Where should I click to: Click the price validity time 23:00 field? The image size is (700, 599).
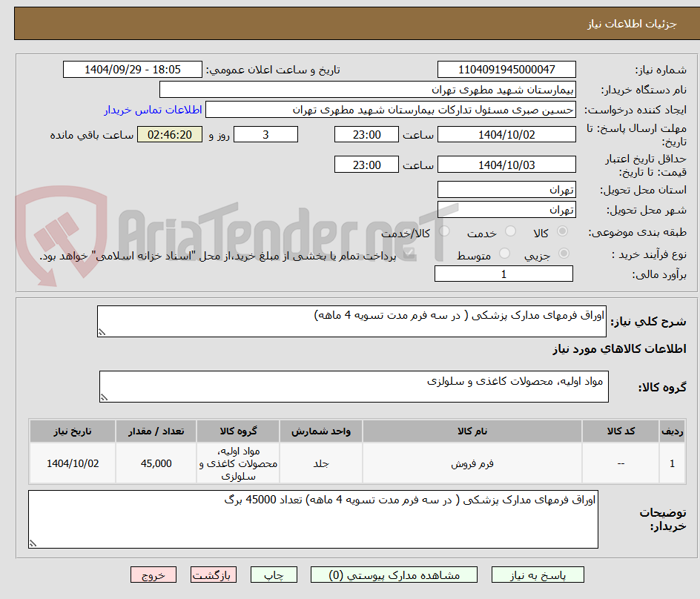(x=366, y=165)
